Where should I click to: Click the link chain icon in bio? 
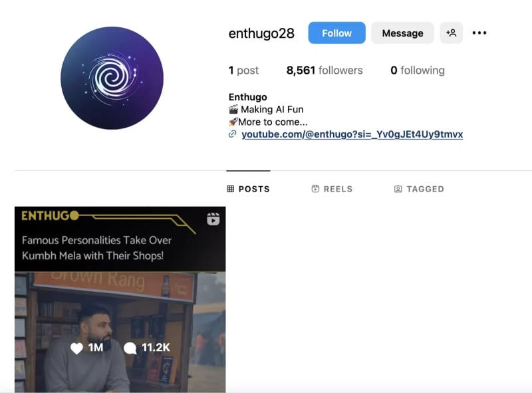(x=232, y=134)
